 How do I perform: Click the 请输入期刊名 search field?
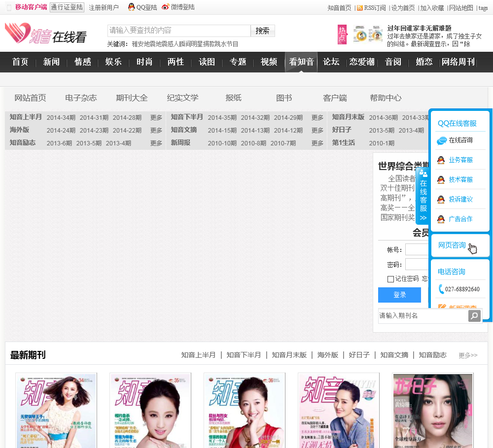[x=423, y=315]
